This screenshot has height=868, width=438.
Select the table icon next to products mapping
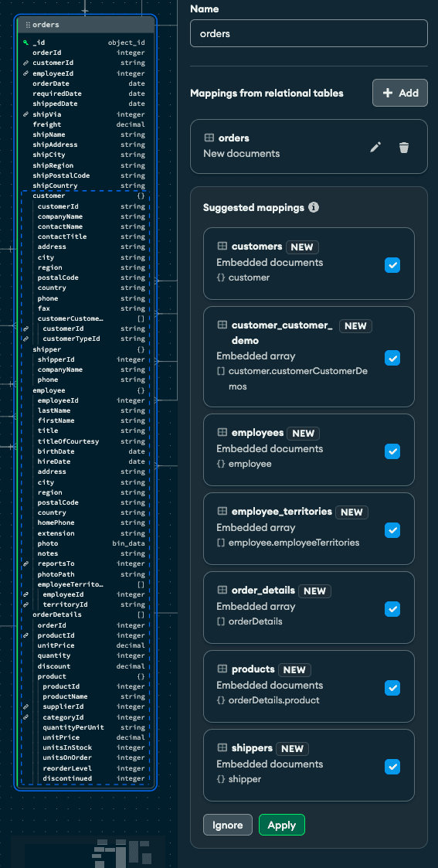tap(222, 669)
